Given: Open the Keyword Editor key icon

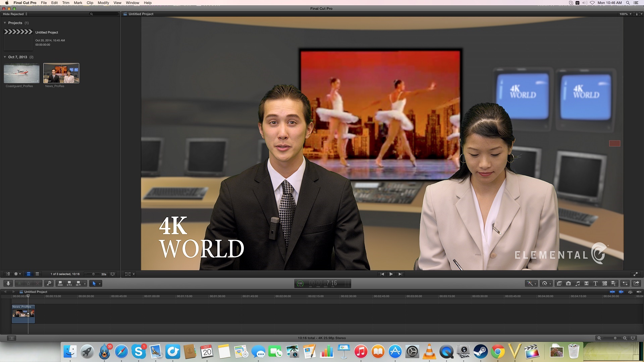Looking at the screenshot, I should pyautogui.click(x=49, y=284).
